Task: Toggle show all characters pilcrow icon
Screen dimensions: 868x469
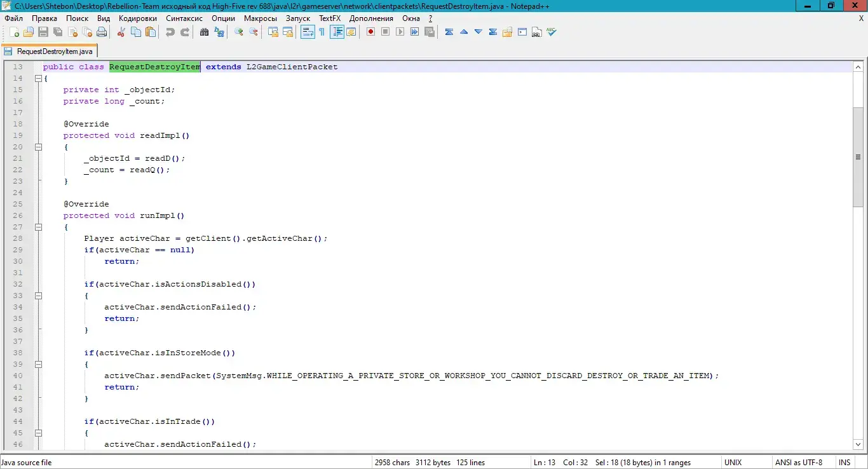Action: [x=322, y=32]
